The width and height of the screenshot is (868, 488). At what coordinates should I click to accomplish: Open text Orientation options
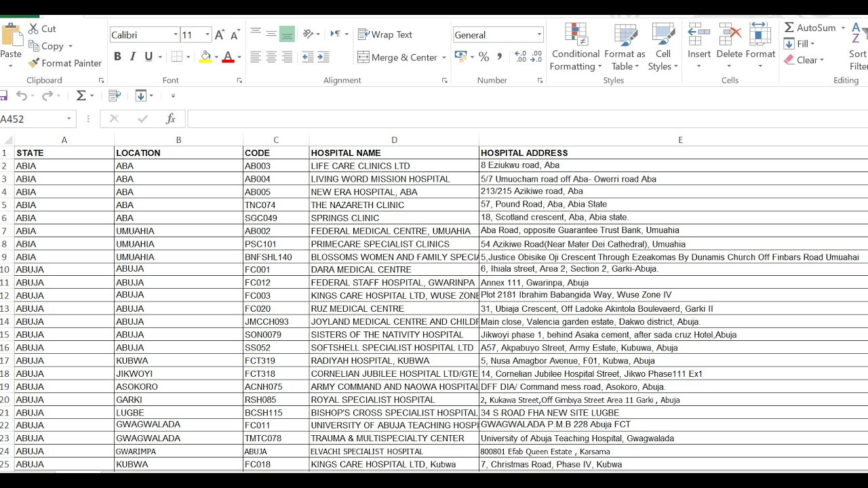pos(311,34)
